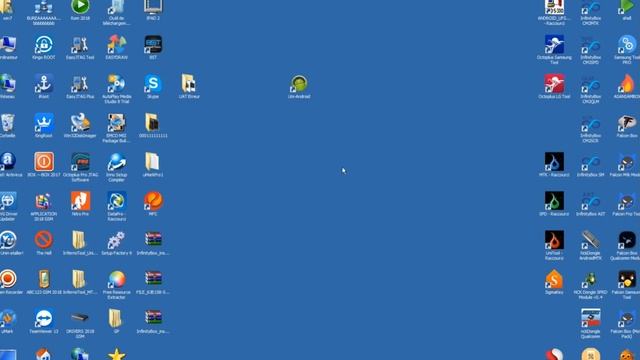640x360 pixels.
Task: Open the Inno Setup Compiler shortcut
Action: [x=117, y=162]
